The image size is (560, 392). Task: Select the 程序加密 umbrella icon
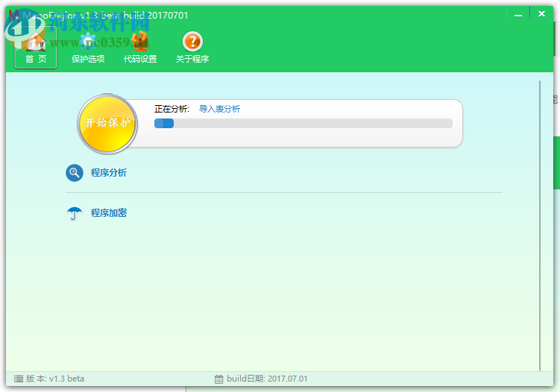pyautogui.click(x=75, y=213)
